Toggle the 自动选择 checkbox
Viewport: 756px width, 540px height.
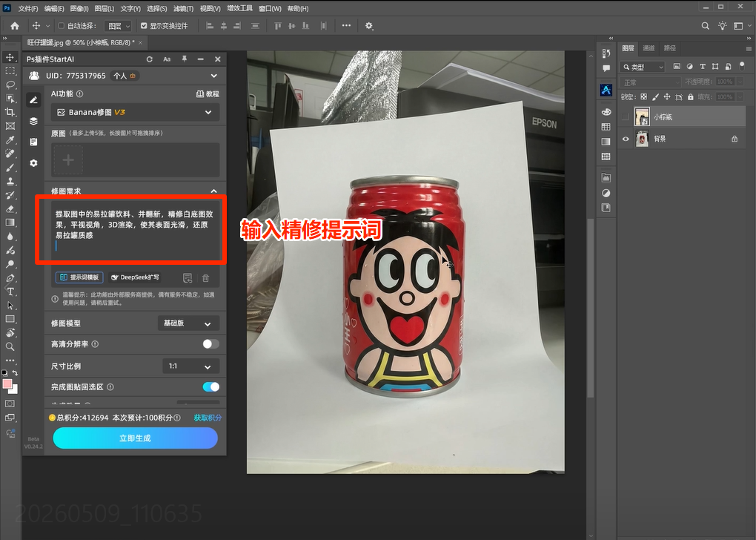[x=62, y=26]
